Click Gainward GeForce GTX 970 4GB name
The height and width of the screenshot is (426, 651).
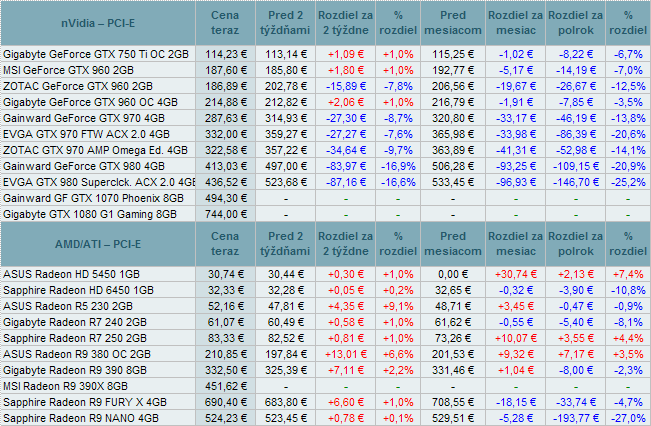click(84, 118)
